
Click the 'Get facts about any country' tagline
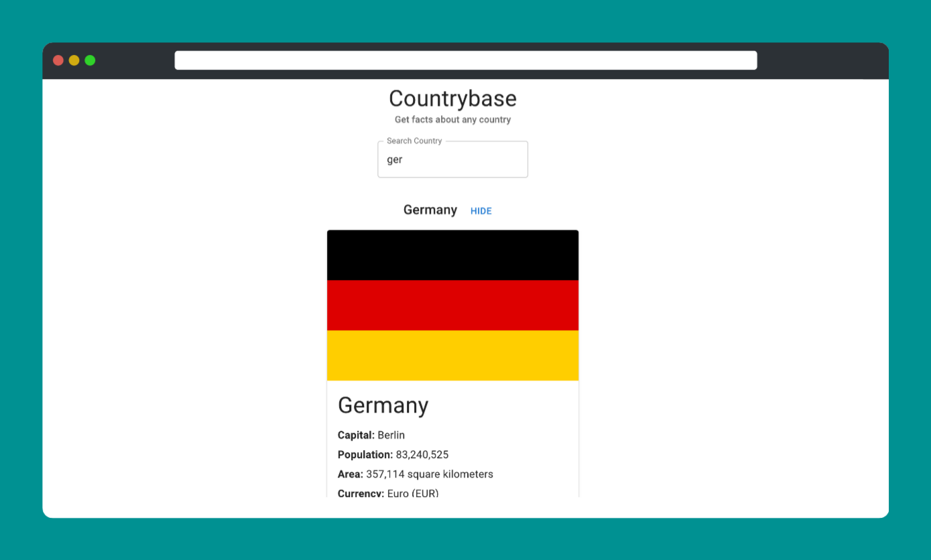[452, 119]
